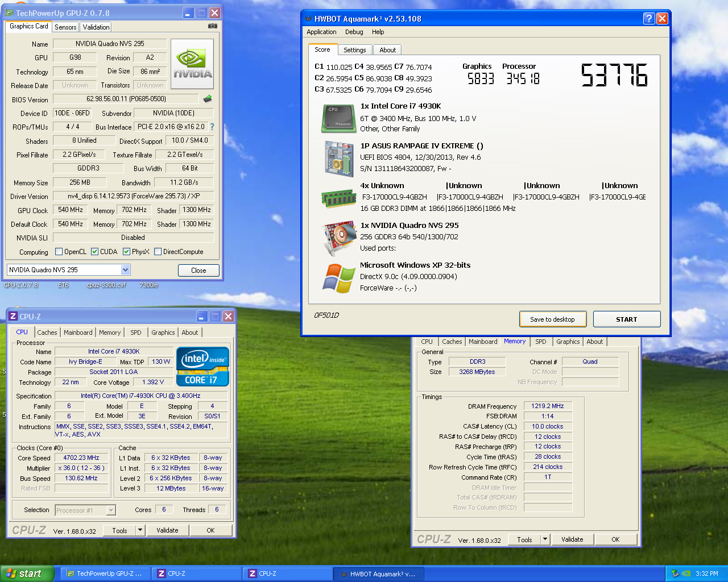
Task: Click the Core Speed value 4702.23 MHz
Action: (x=81, y=458)
